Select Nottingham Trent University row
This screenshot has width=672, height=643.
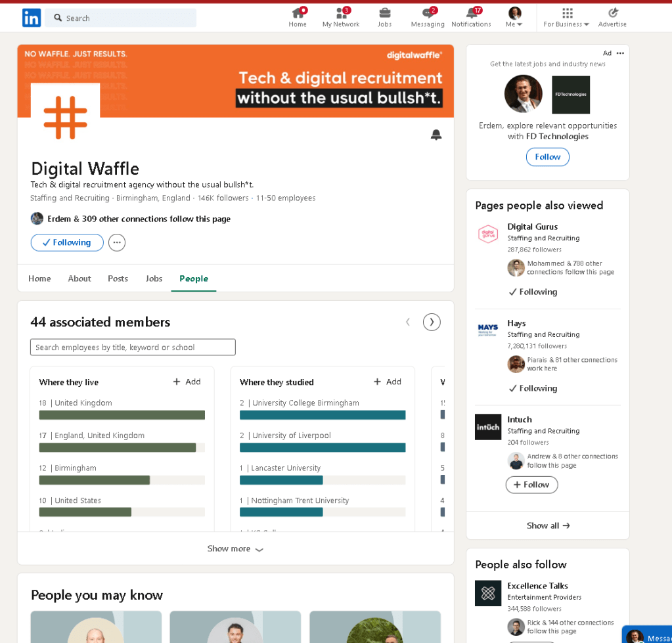pos(323,507)
